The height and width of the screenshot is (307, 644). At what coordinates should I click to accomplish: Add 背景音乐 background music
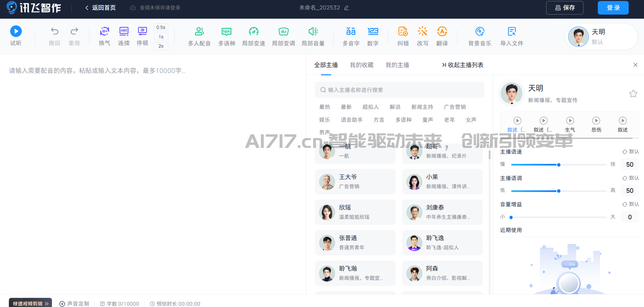pyautogui.click(x=480, y=36)
